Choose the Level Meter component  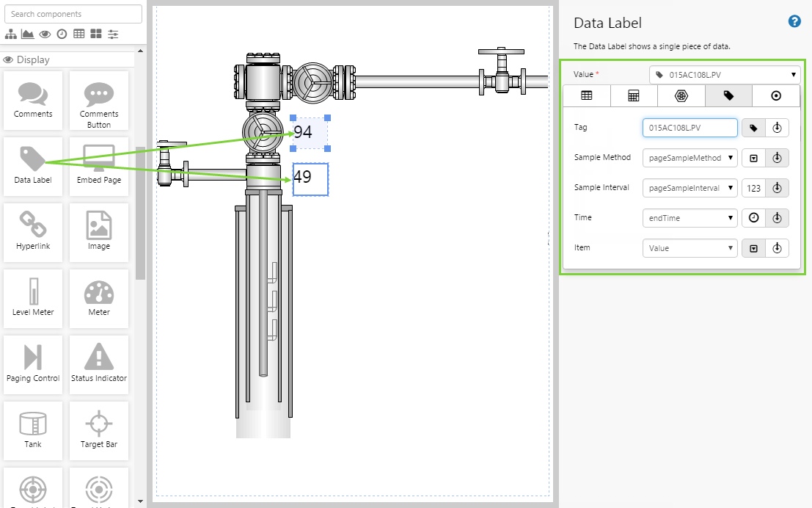click(33, 298)
